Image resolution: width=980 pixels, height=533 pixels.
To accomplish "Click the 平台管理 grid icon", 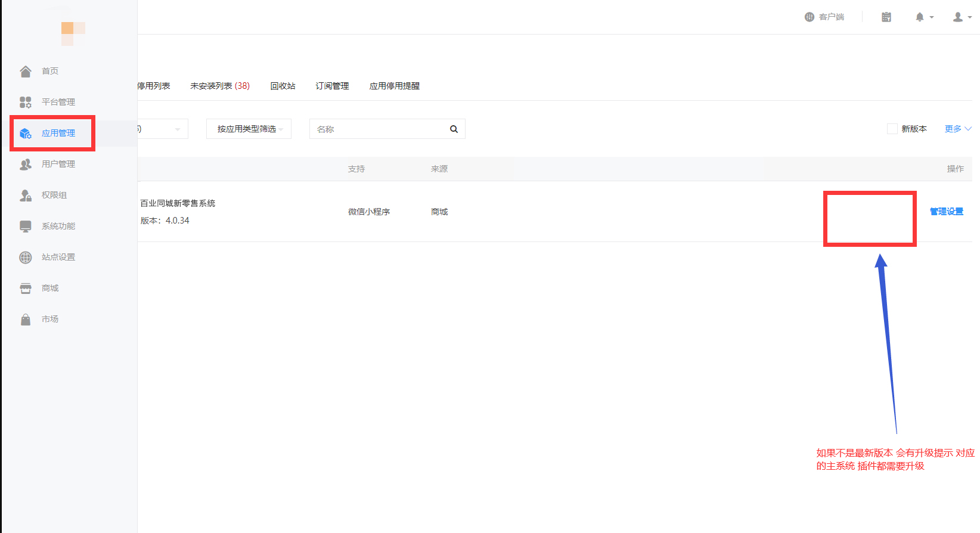I will (x=26, y=103).
